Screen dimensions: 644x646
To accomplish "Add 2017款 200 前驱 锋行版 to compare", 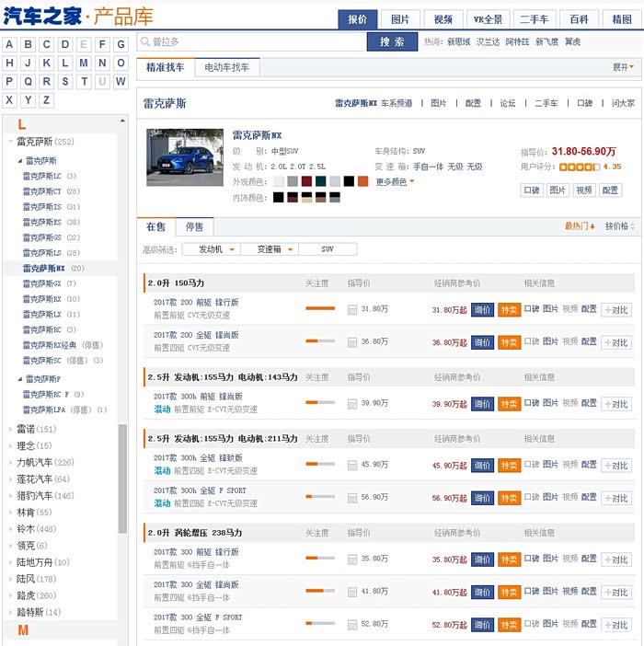I will (x=615, y=310).
